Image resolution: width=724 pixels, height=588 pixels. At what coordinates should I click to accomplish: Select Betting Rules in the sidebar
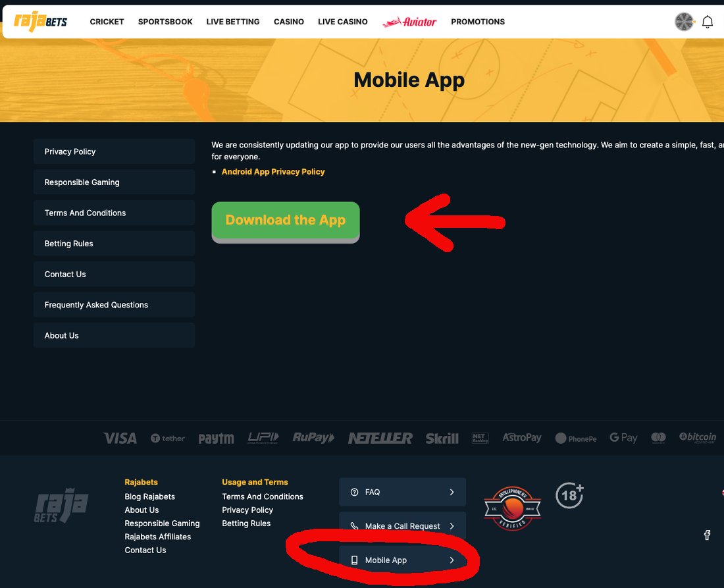tap(114, 244)
